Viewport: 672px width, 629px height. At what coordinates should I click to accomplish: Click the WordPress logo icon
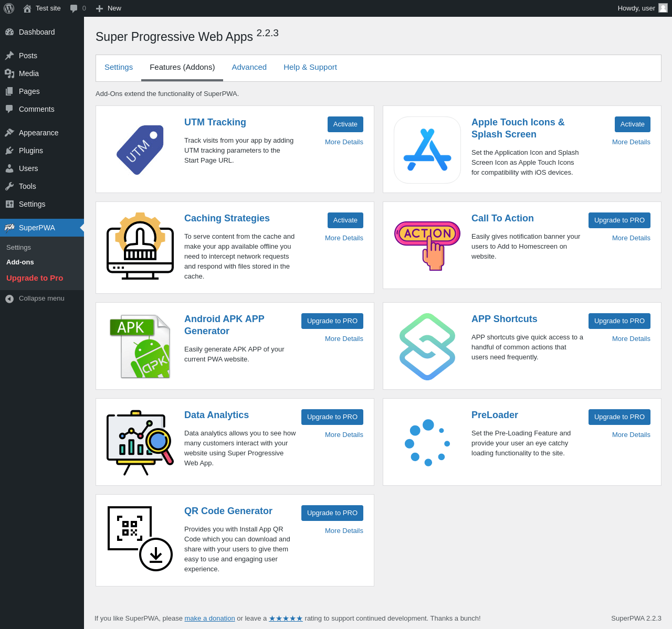tap(9, 8)
